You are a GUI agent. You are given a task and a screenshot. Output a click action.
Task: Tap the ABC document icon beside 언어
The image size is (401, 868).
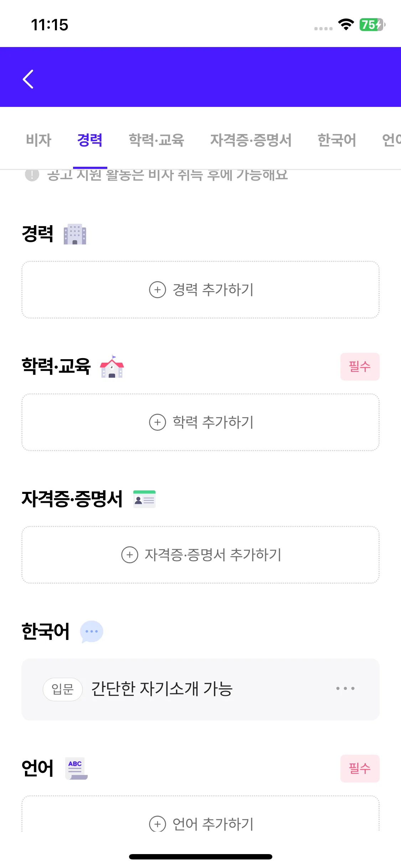click(76, 768)
